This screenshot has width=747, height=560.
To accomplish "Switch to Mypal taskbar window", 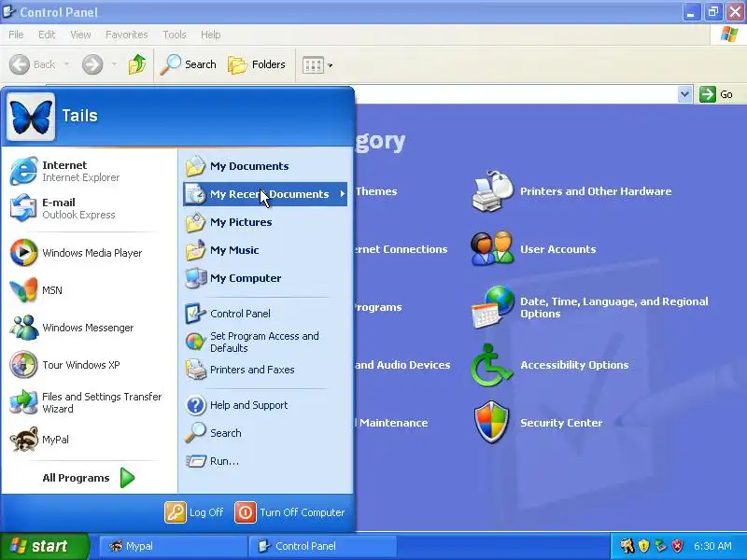I will [x=174, y=546].
